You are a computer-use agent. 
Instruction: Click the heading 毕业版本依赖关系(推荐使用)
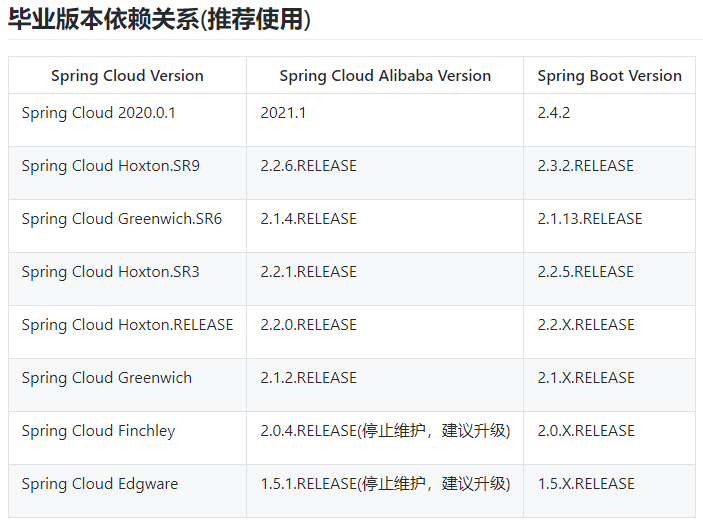(x=159, y=19)
